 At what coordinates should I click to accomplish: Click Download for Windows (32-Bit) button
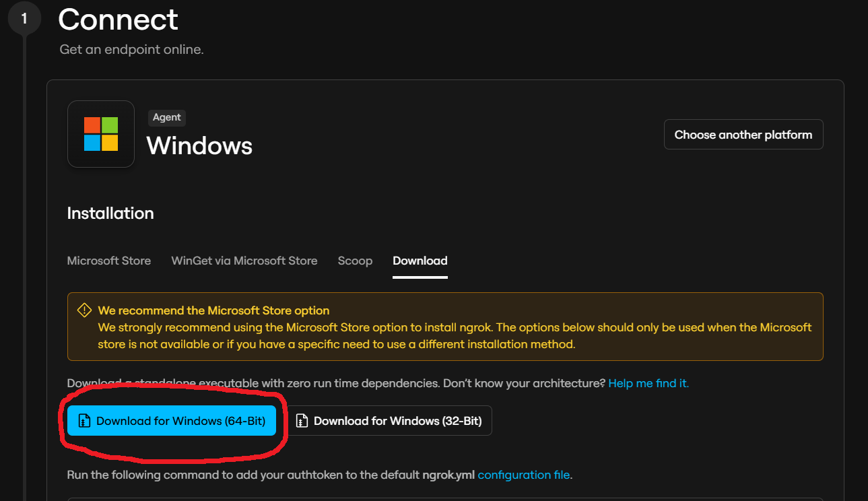pos(390,421)
